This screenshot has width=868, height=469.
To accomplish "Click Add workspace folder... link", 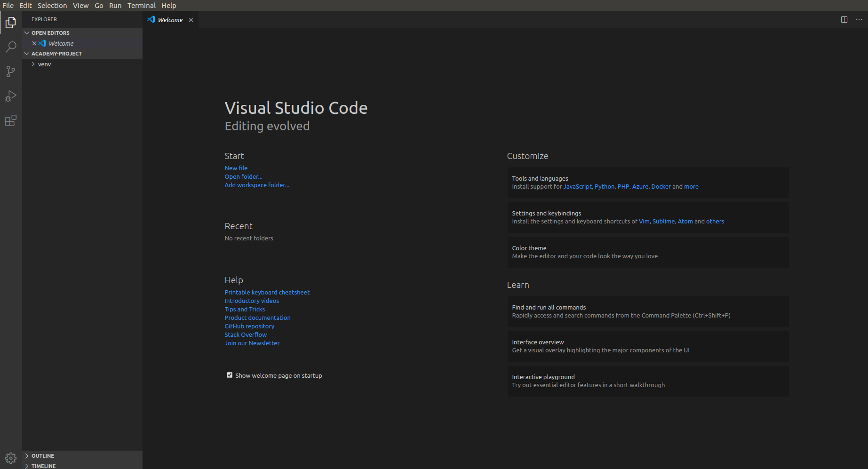I will pyautogui.click(x=257, y=185).
